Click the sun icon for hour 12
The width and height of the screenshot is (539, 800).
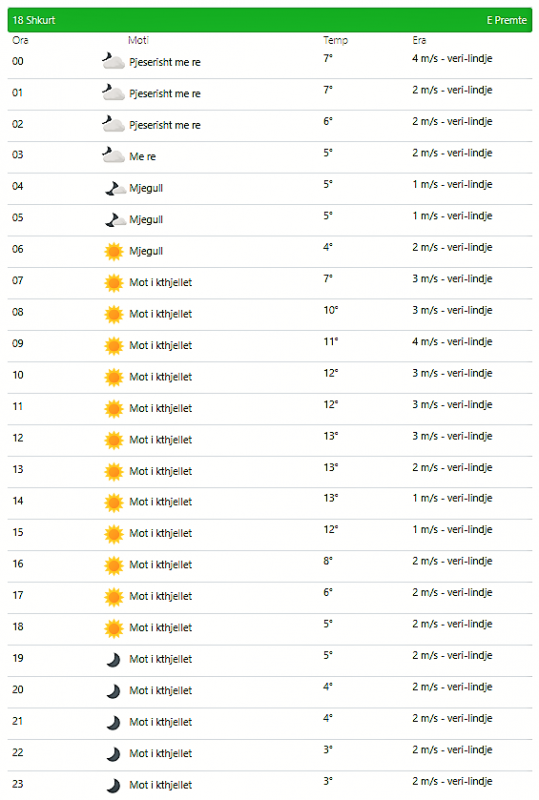[x=114, y=440]
